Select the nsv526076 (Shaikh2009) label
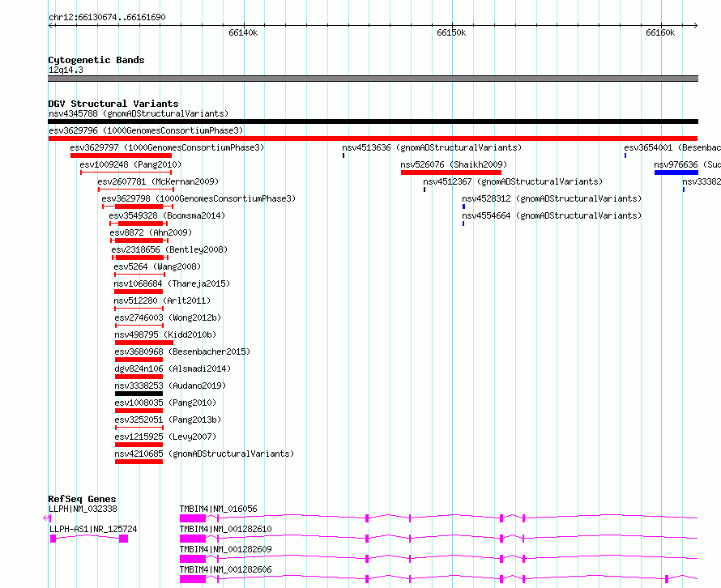Image resolution: width=721 pixels, height=588 pixels. tap(454, 164)
